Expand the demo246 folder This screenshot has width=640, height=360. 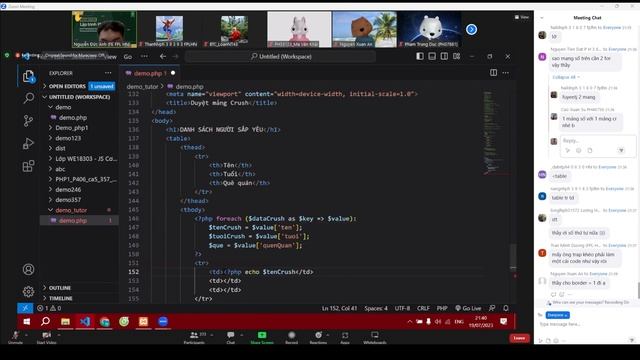[x=68, y=189]
